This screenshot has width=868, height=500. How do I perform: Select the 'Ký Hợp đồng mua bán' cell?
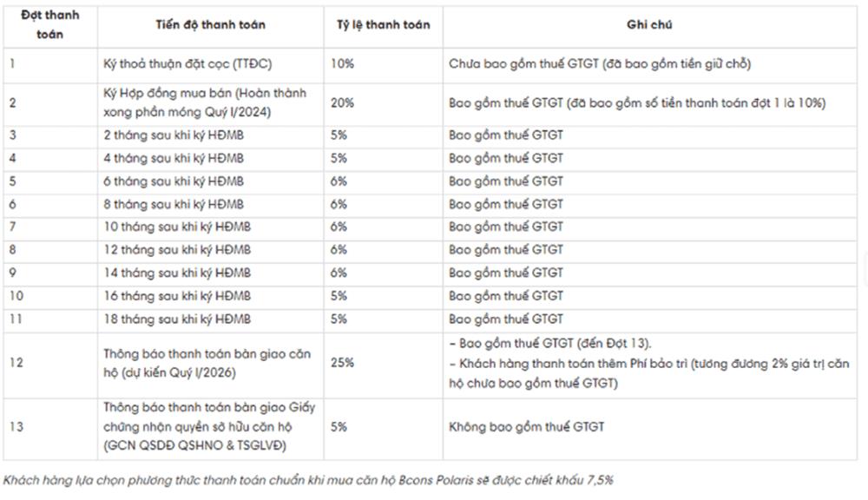pyautogui.click(x=210, y=103)
